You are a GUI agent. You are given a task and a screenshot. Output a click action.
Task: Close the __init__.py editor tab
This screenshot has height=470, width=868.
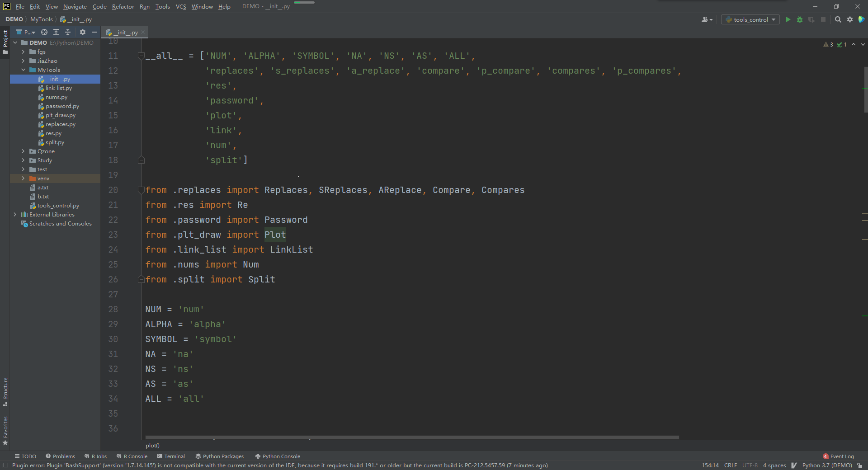coord(143,32)
